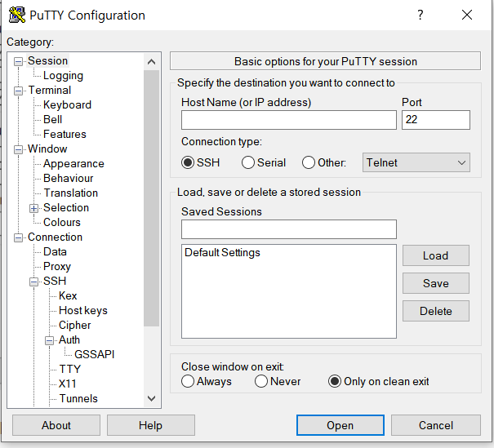The width and height of the screenshot is (494, 448).
Task: Open the Terminal category
Action: coord(50,90)
